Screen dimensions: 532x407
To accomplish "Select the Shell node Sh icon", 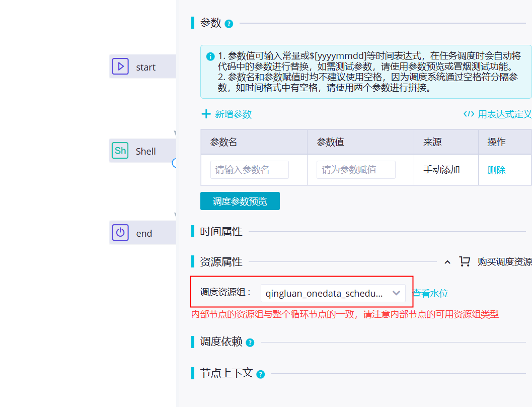I will pos(120,151).
